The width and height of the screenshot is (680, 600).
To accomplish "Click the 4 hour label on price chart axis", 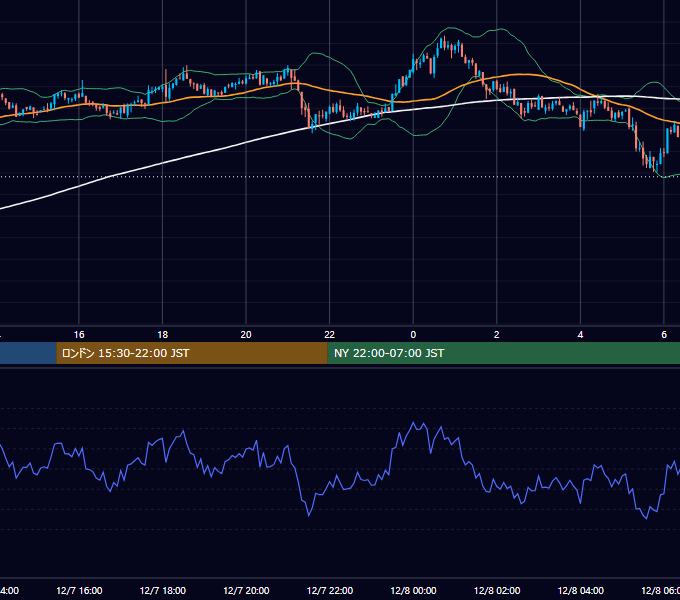I will click(580, 335).
